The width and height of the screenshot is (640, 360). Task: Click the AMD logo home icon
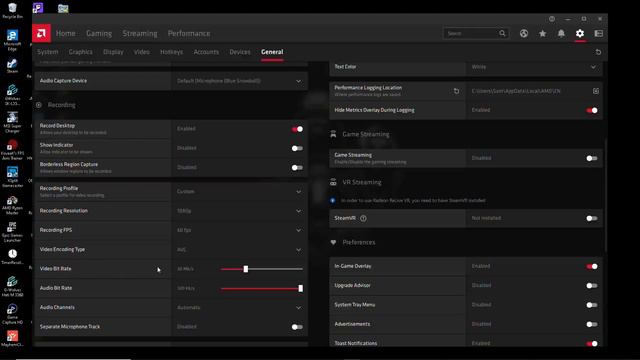click(41, 33)
